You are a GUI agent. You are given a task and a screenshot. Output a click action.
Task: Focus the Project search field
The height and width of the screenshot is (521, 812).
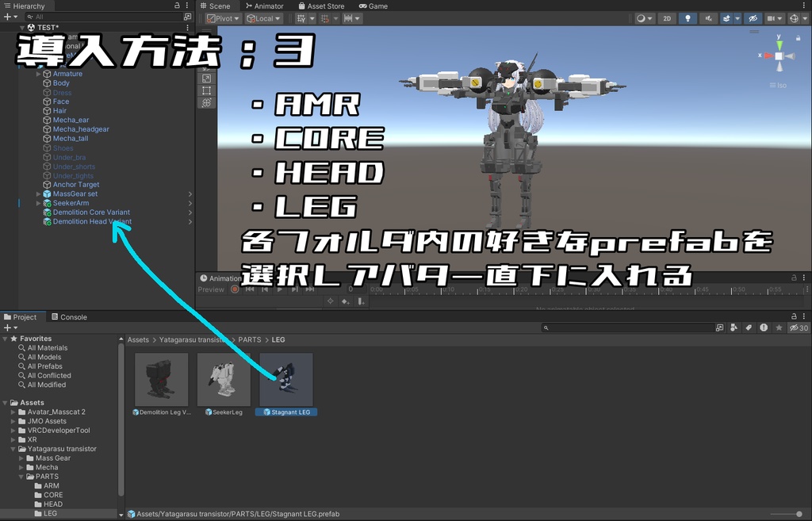[x=628, y=328]
